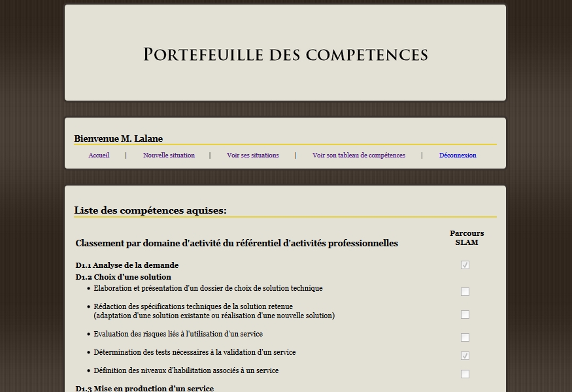Click the Déconnexion link
Image resolution: width=572 pixels, height=392 pixels.
458,155
